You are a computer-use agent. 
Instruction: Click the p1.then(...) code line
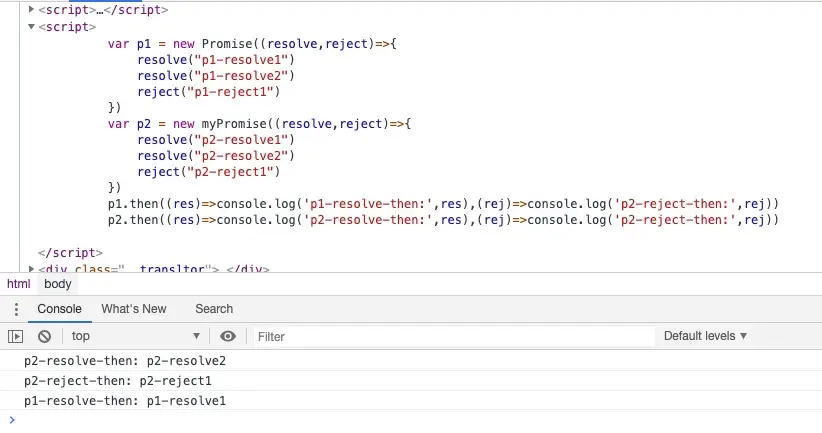(444, 204)
